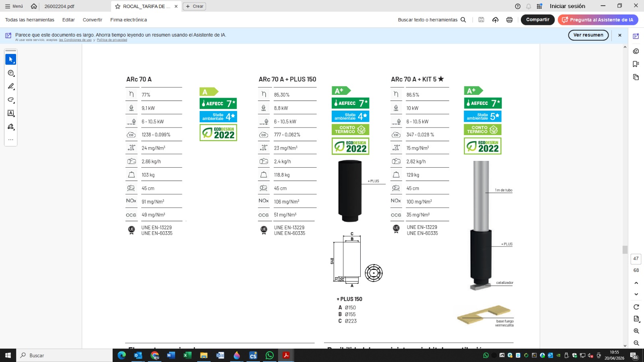Select the ROCAL_TARIFA DE document tab
Image resolution: width=644 pixels, height=362 pixels.
coord(147,6)
